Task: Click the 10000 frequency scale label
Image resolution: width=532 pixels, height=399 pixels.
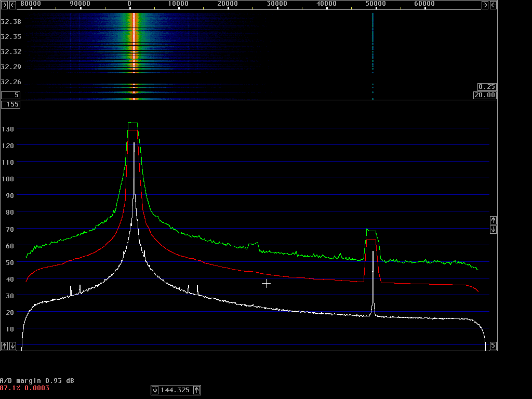Action: [179, 4]
